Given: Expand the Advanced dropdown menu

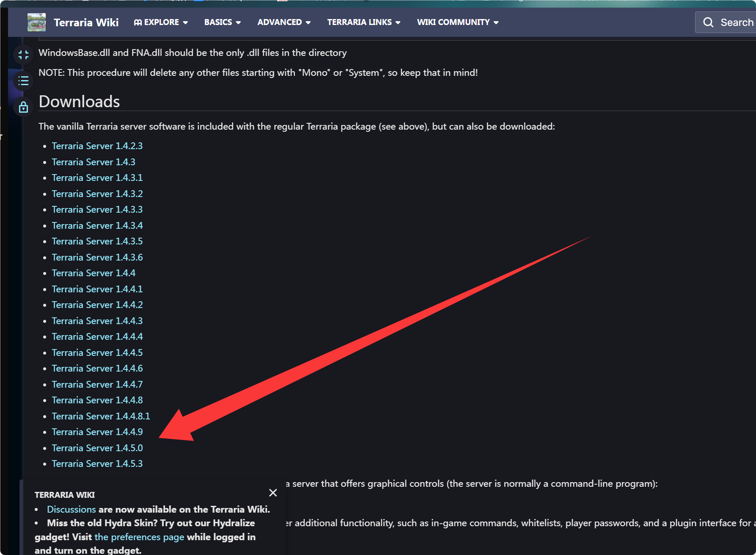Looking at the screenshot, I should click(x=284, y=22).
